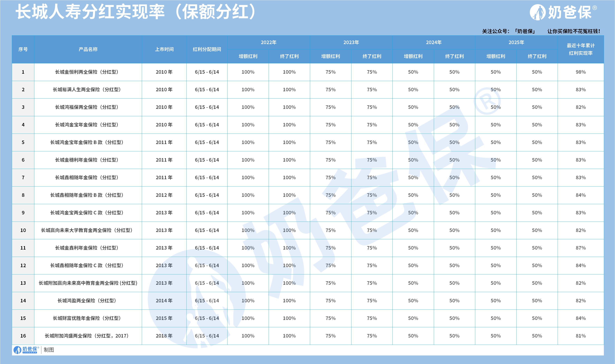Viewport: 615px width, 364px height.
Task: Click 2024年 增额红利 50% for 长城财富优胜
Action: 413,318
